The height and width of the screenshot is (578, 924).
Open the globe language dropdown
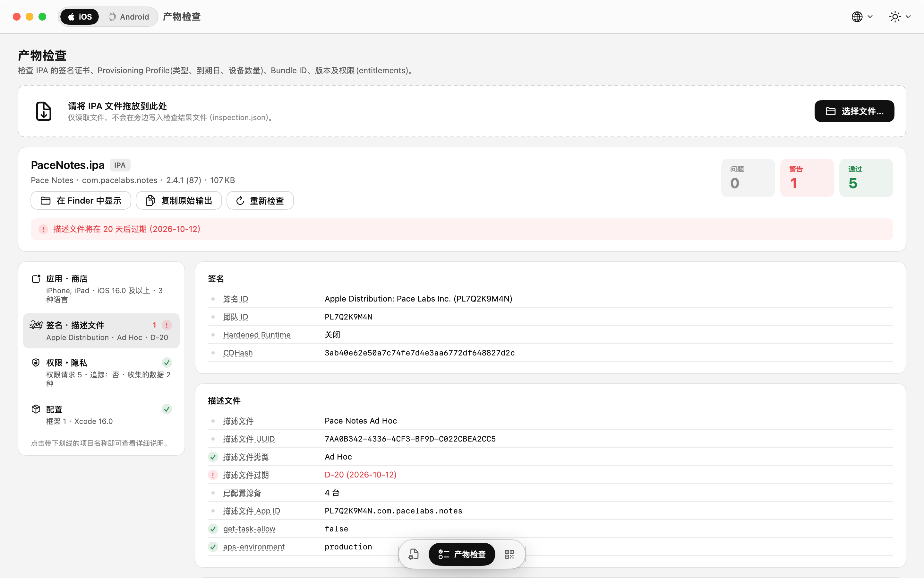862,17
